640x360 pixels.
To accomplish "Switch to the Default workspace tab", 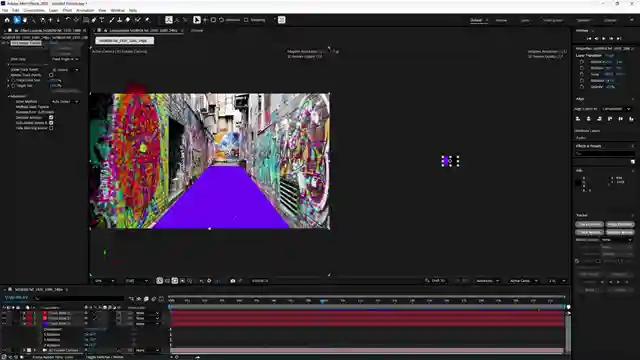I will (476, 20).
